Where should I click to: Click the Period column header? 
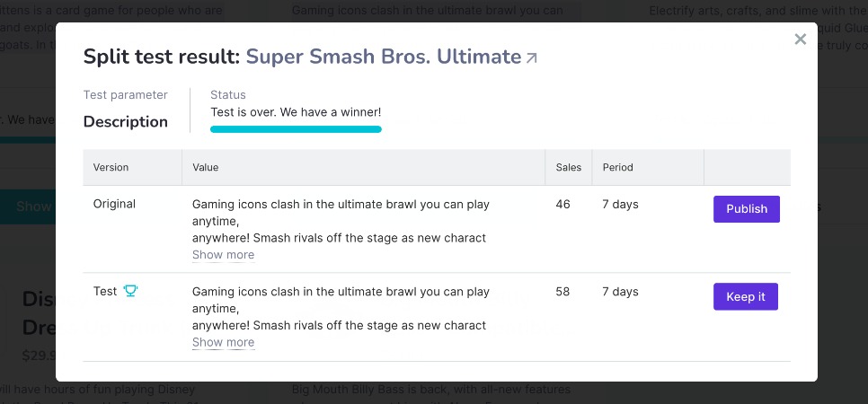click(x=618, y=167)
